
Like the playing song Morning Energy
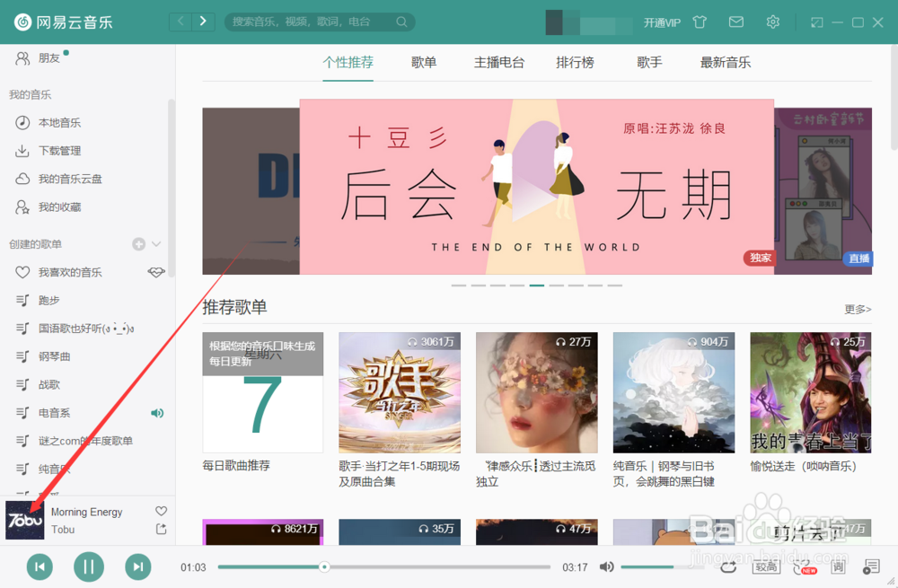(x=161, y=510)
